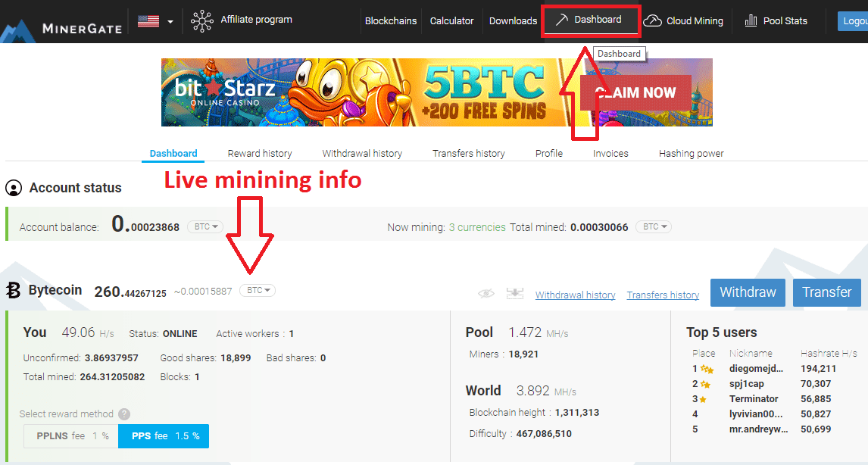Screen dimensions: 868x465
Task: Switch to the Reward history tab
Action: [x=260, y=153]
